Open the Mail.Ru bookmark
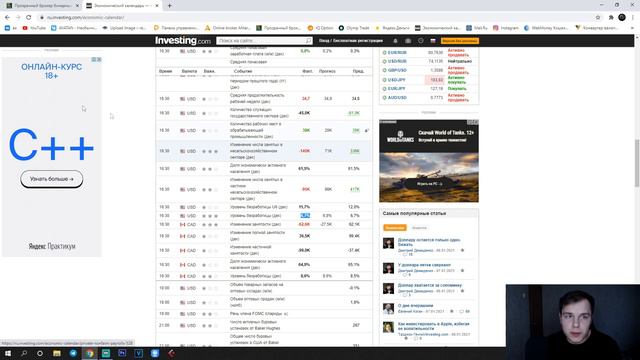The width and height of the screenshot is (640, 360). [x=477, y=28]
